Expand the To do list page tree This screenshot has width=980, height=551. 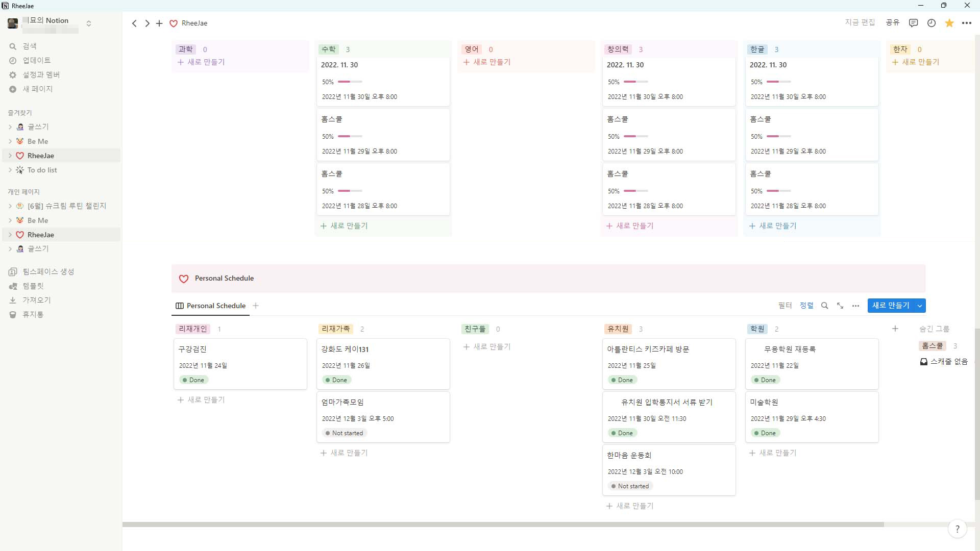pos(10,170)
